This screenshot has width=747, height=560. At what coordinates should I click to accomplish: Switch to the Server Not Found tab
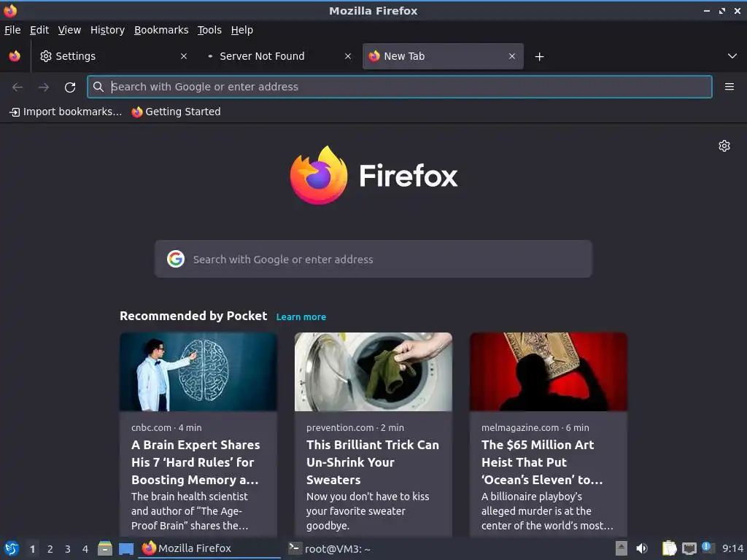pyautogui.click(x=279, y=56)
